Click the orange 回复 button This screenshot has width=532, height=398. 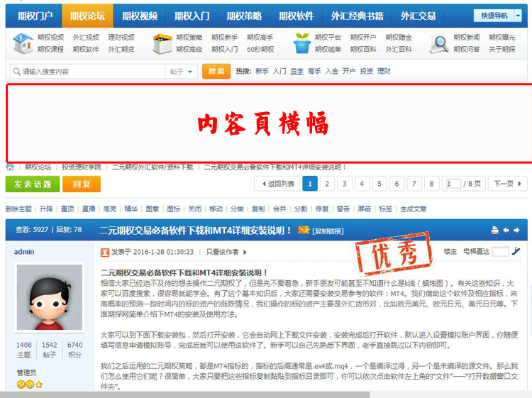point(82,184)
